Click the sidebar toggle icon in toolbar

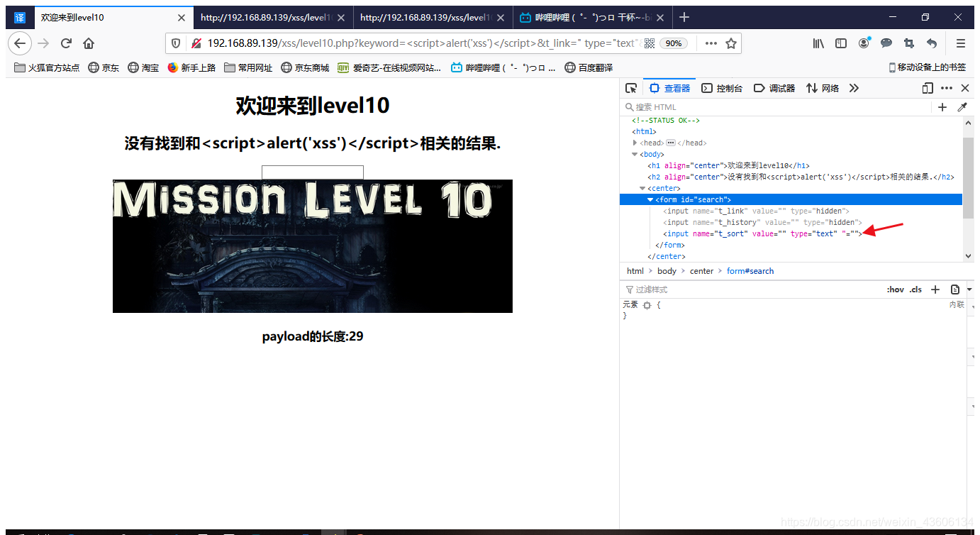pyautogui.click(x=840, y=43)
